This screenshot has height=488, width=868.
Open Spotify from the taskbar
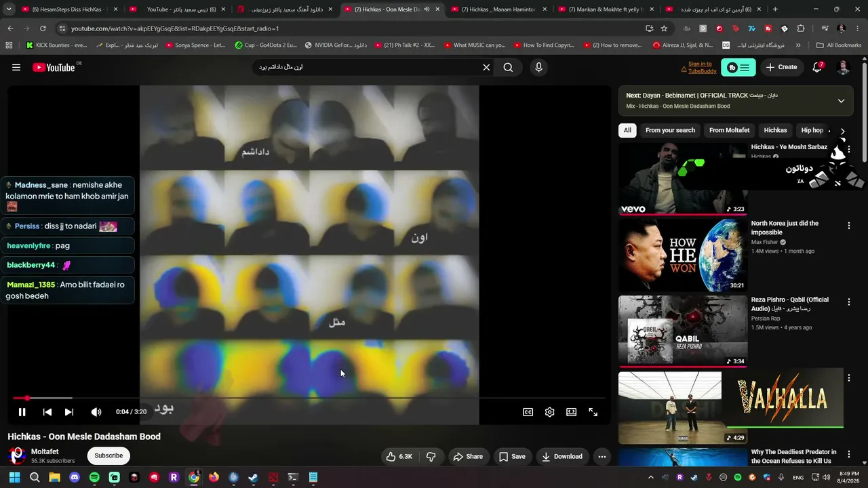94,477
